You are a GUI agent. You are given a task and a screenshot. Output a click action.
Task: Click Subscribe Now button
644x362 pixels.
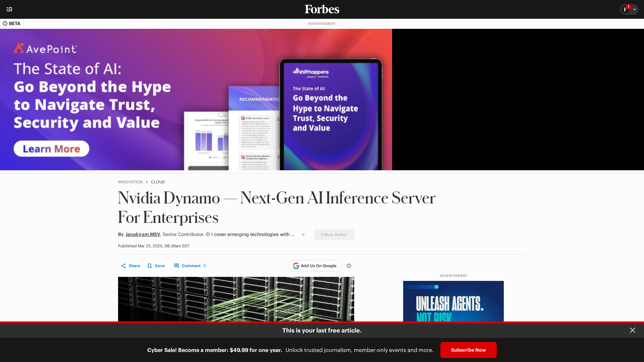pos(468,350)
